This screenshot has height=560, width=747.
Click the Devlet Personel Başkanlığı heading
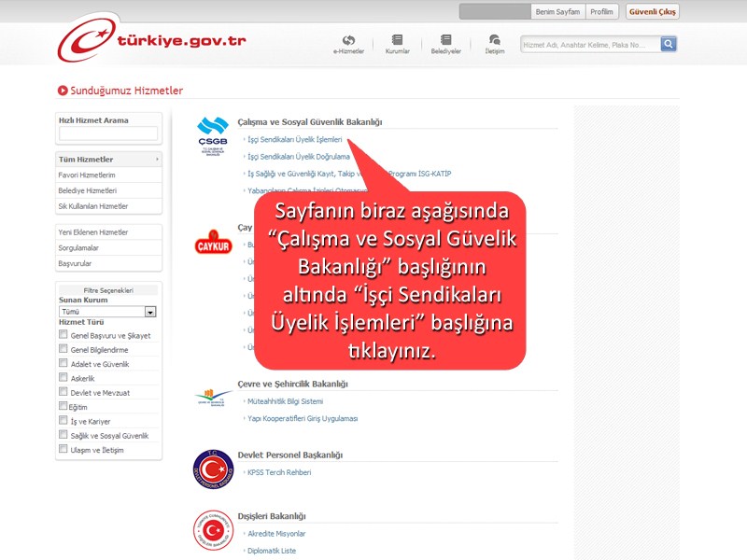click(x=290, y=455)
